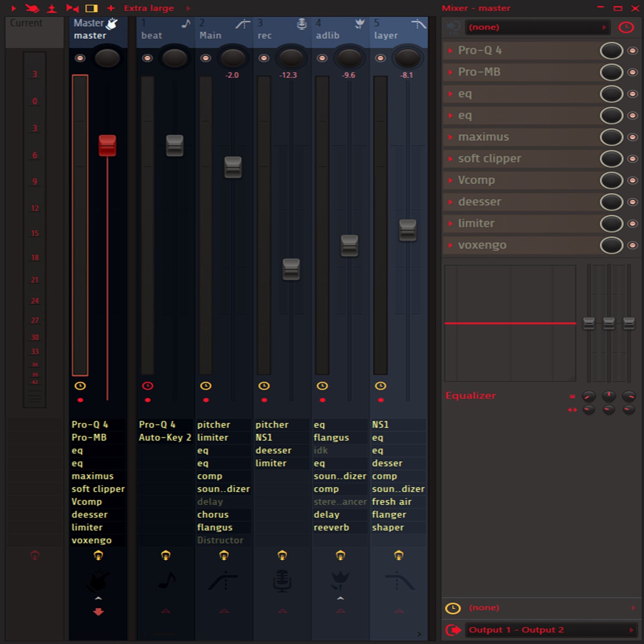644x644 pixels.
Task: Toggle mute switch on beat track
Action: pos(148,58)
